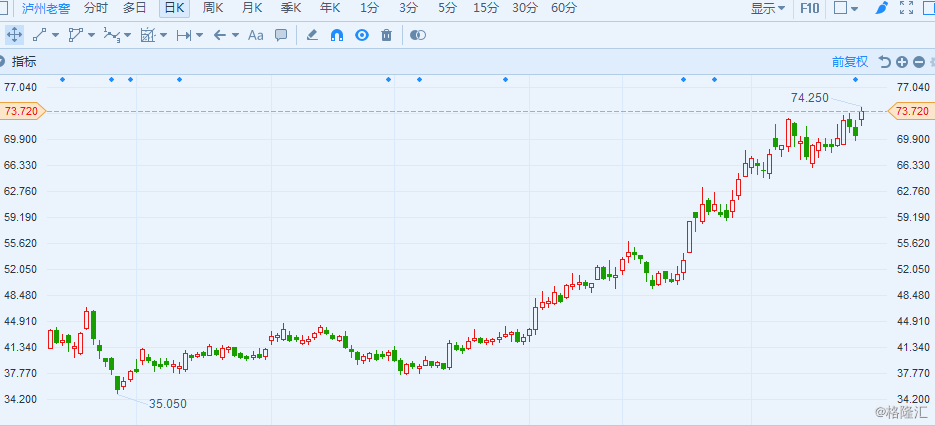Image resolution: width=935 pixels, height=426 pixels.
Task: Select the range interval tool
Action: coord(183,35)
